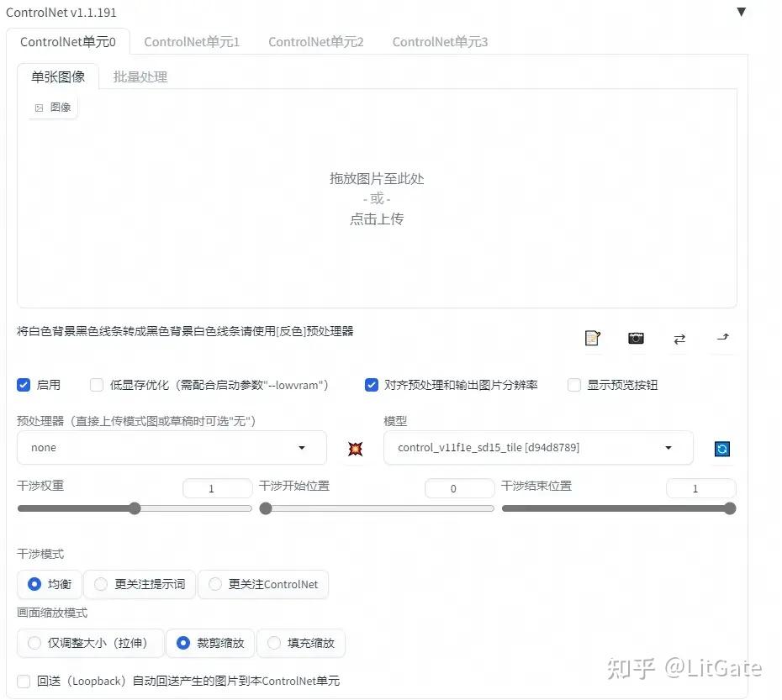
Task: Enable webcam input via camera icon
Action: [x=636, y=338]
